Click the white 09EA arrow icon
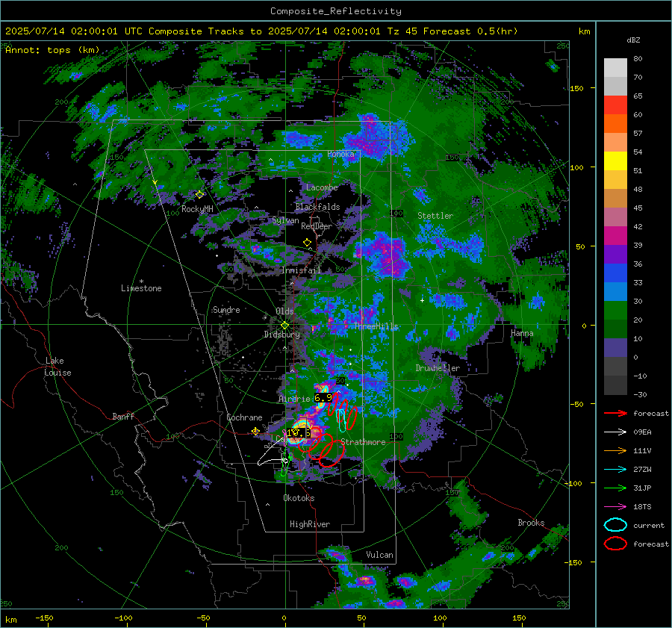 [615, 432]
